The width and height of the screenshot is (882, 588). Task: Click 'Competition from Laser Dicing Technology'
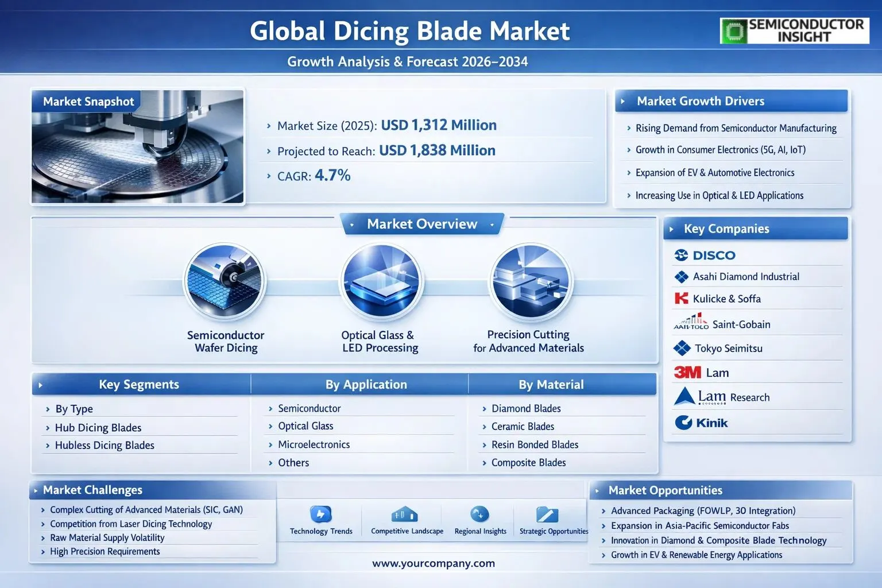pos(131,524)
